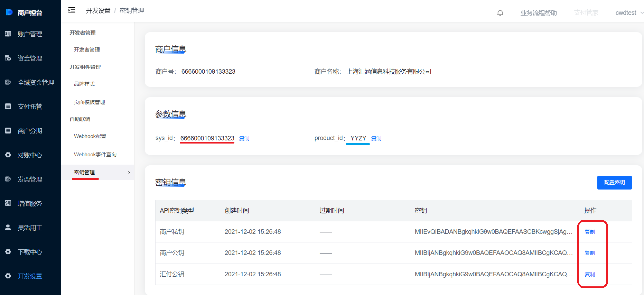Click 开发设置 in the breadcrumb
Screen dimensions: 644x295
(98, 11)
